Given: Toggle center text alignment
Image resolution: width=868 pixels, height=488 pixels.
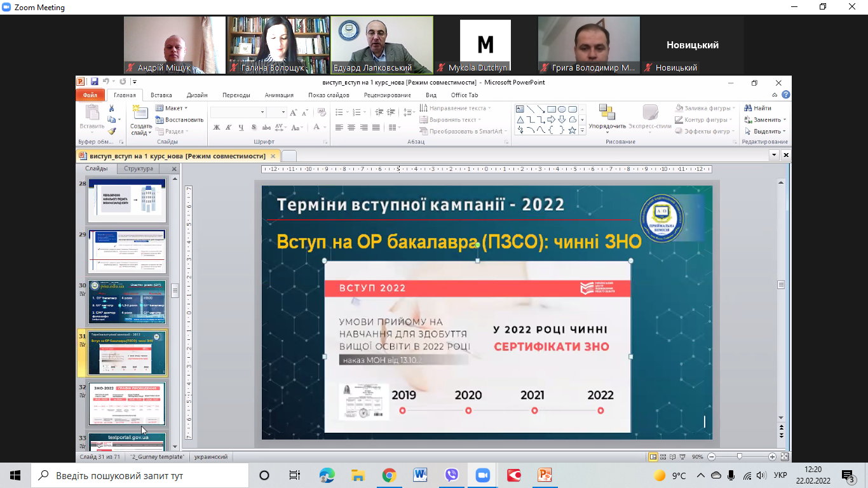Looking at the screenshot, I should 351,128.
